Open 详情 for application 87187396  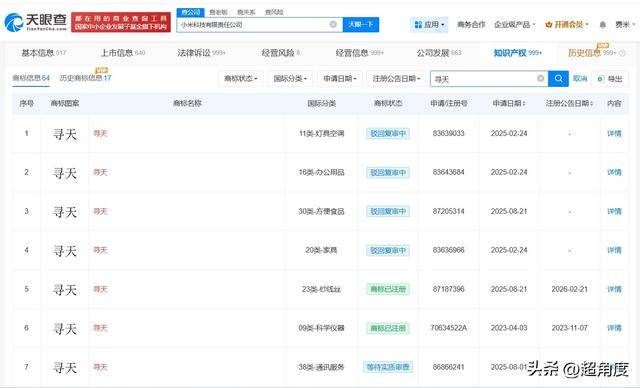(x=614, y=289)
